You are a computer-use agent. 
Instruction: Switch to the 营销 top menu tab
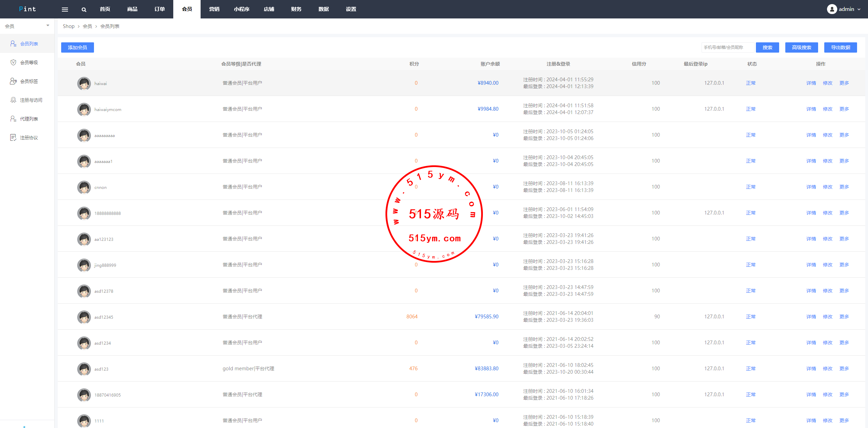(x=214, y=9)
